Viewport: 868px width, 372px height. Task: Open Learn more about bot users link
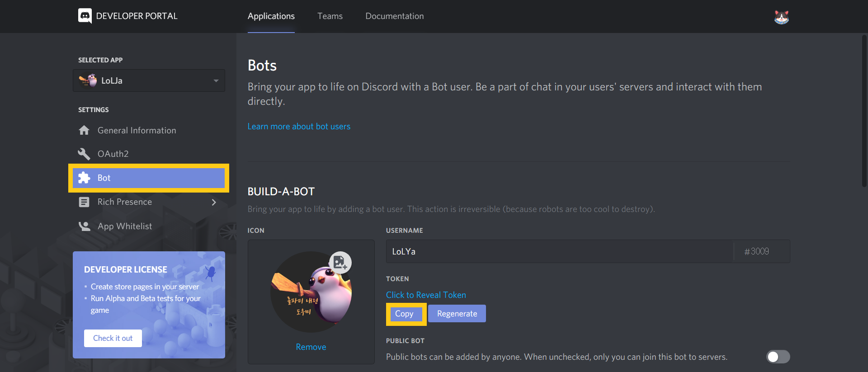299,127
